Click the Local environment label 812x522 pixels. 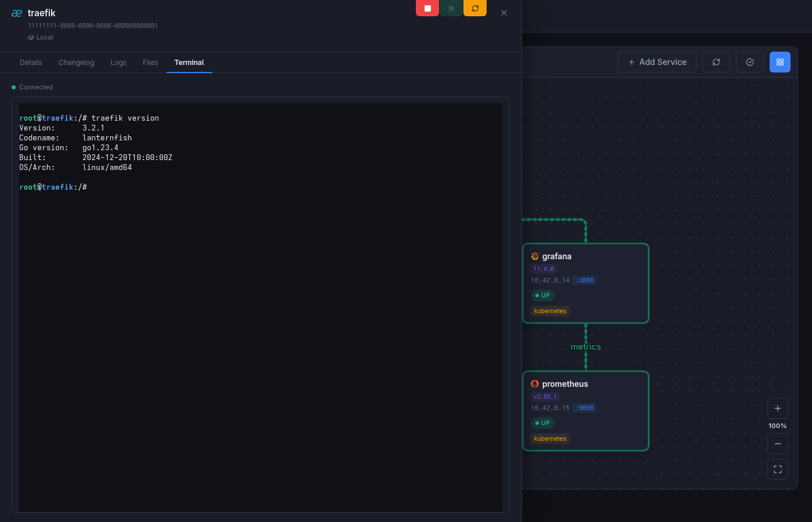coord(41,37)
